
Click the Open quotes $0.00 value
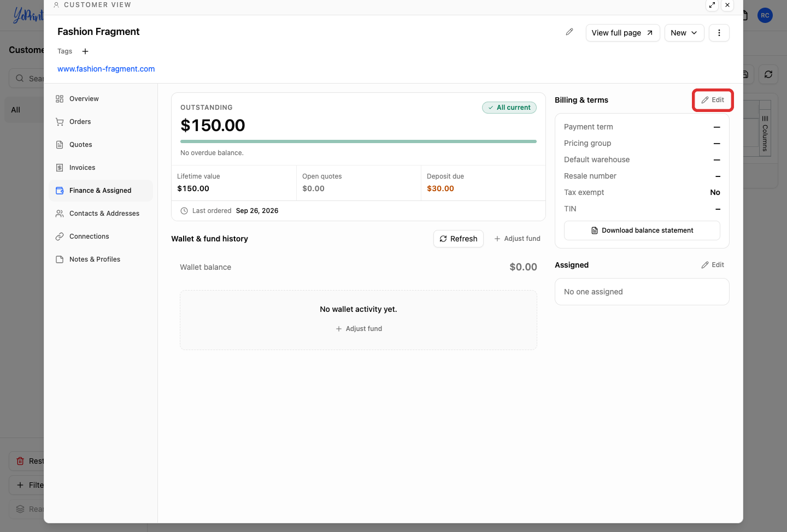coord(313,188)
